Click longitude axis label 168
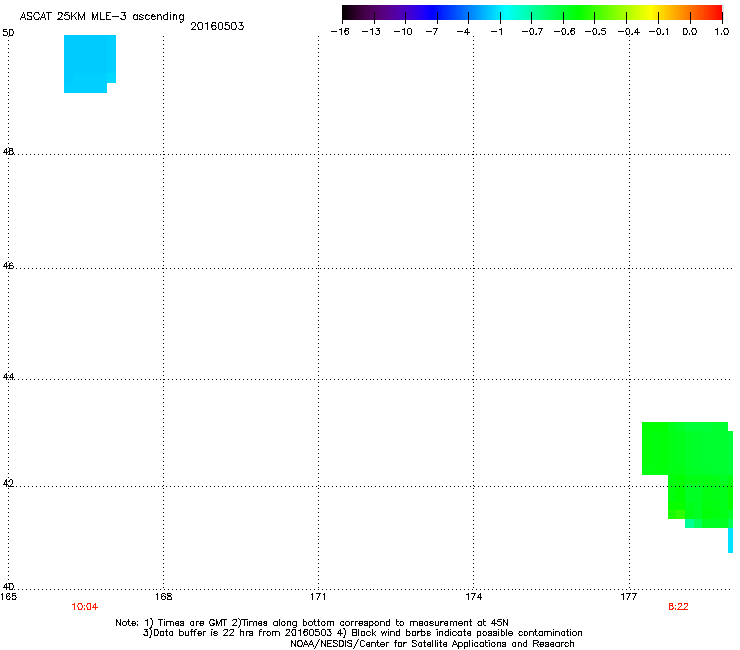 163,597
